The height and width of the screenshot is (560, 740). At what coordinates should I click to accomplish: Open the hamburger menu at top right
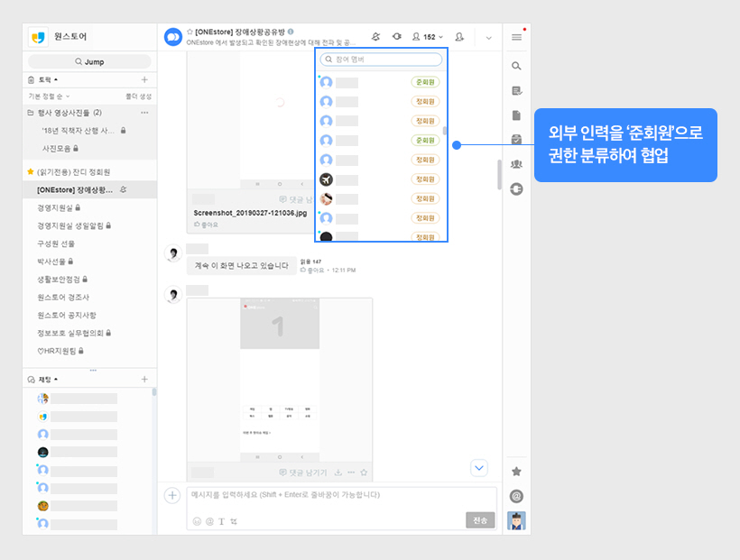pos(516,37)
